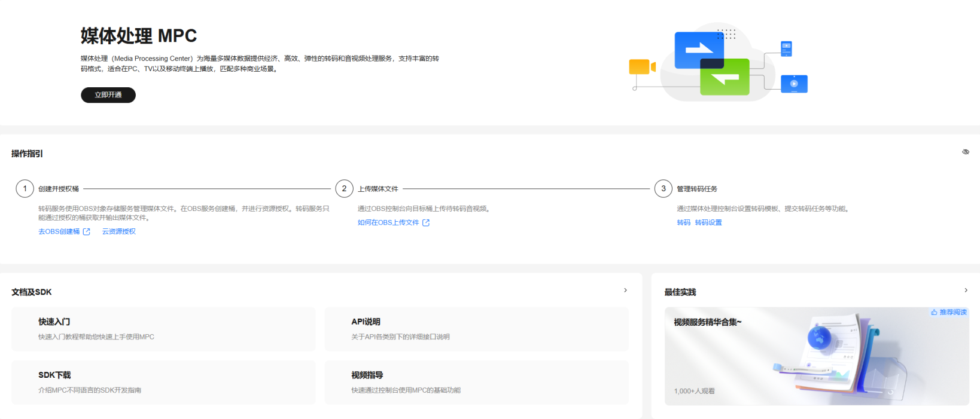
Task: Click step 3 circle 管理转码任务
Action: (x=663, y=188)
